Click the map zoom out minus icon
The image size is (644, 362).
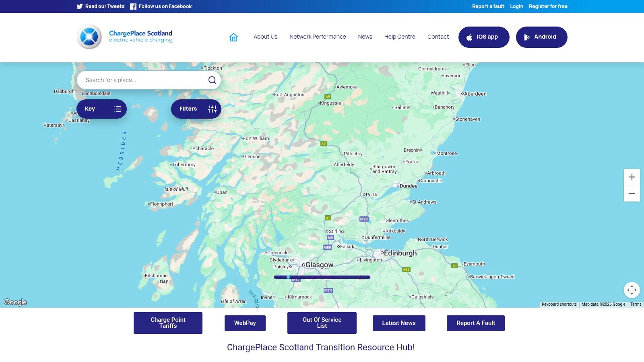632,193
